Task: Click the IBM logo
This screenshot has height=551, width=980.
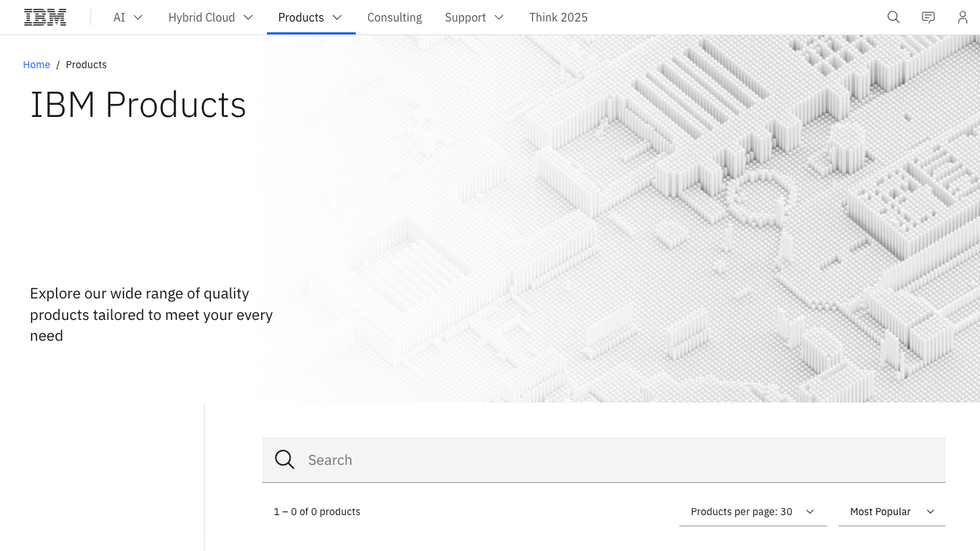Action: (x=45, y=17)
